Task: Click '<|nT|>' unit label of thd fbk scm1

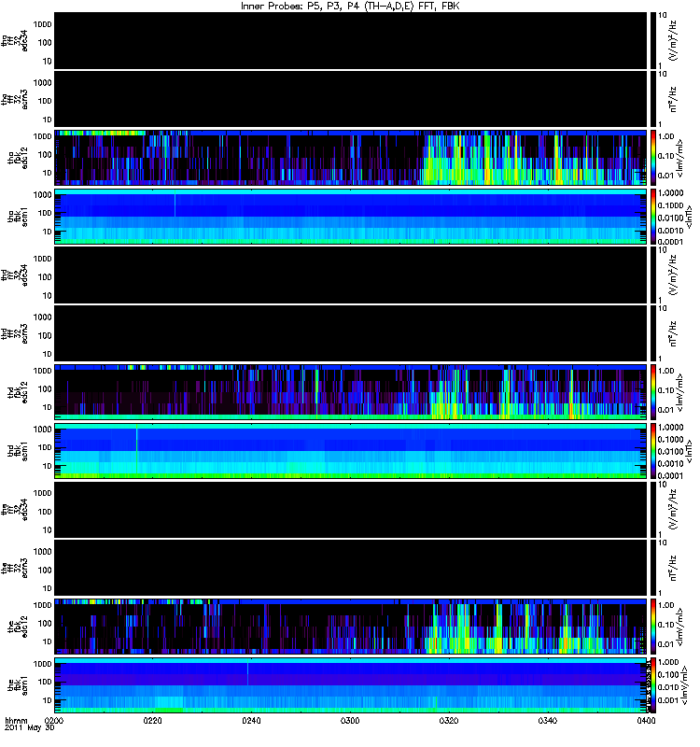Action: click(689, 451)
